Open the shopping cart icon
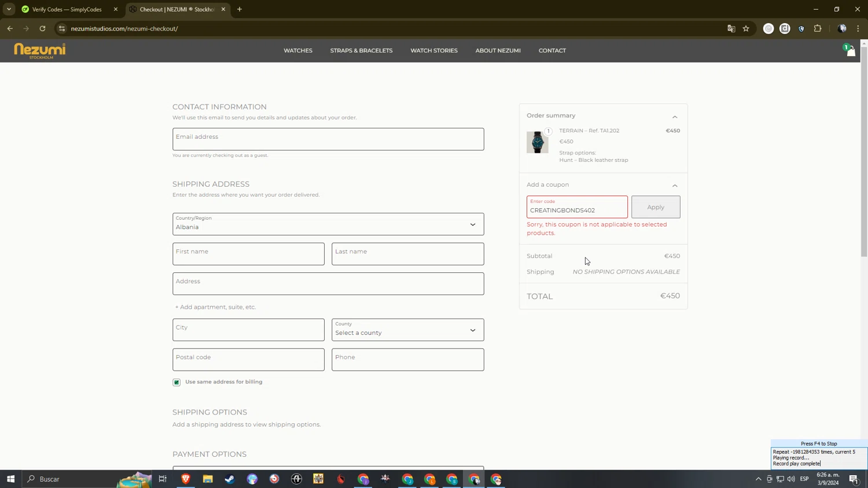Screen dimensions: 868x488 pos(849,50)
